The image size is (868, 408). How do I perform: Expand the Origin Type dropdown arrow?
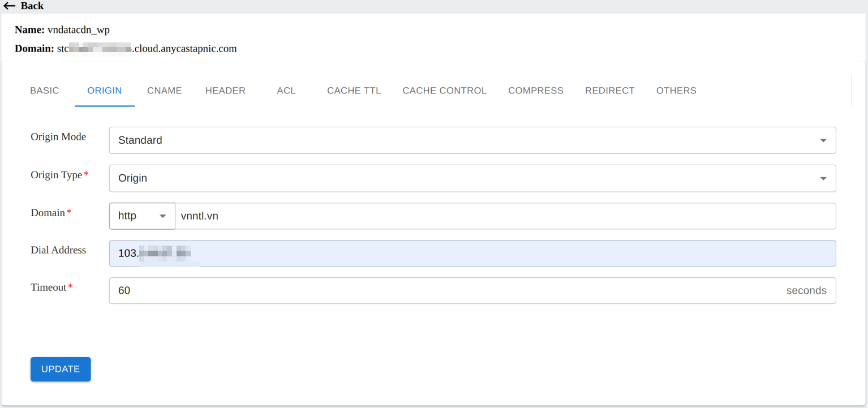pos(823,178)
